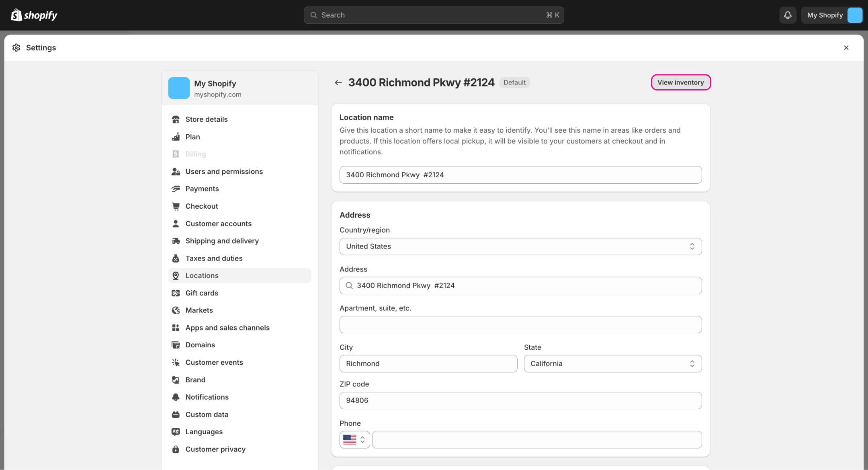Click the Shipping and delivery truck icon
Image resolution: width=868 pixels, height=470 pixels.
[176, 241]
